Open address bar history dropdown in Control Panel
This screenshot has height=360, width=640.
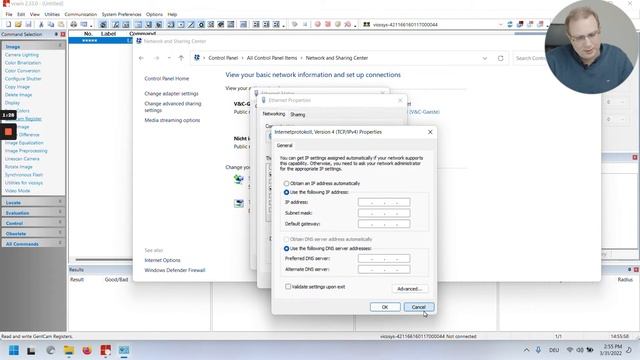(x=484, y=58)
